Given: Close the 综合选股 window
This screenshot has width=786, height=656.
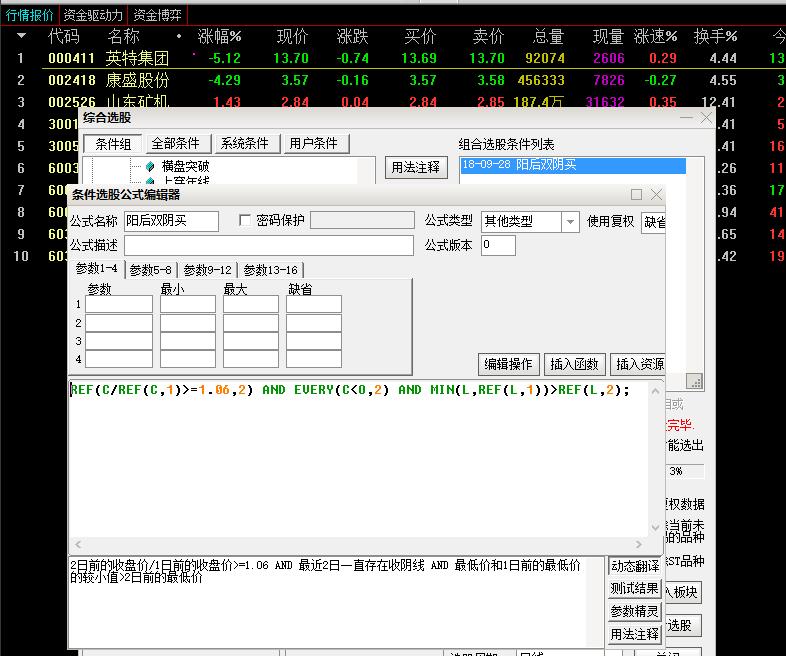Looking at the screenshot, I should click(x=707, y=118).
